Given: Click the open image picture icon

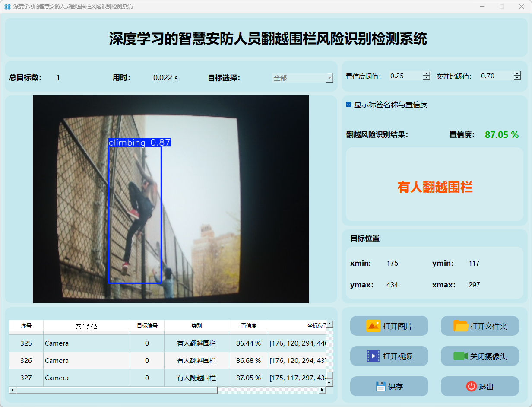Looking at the screenshot, I should point(373,326).
